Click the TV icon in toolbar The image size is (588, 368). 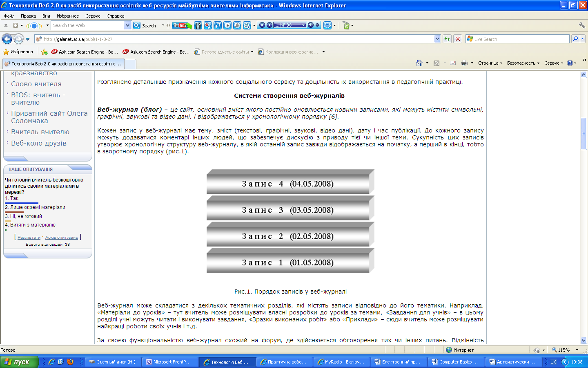[x=247, y=25]
